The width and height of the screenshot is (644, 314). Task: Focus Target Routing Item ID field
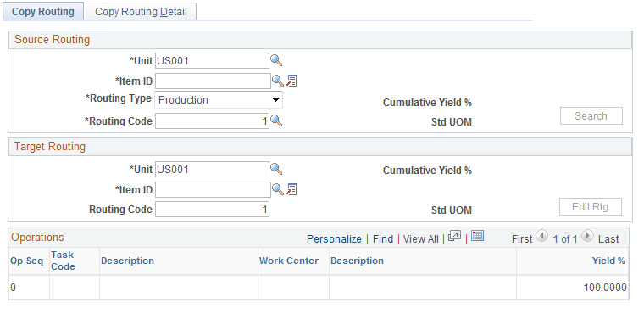coord(213,190)
